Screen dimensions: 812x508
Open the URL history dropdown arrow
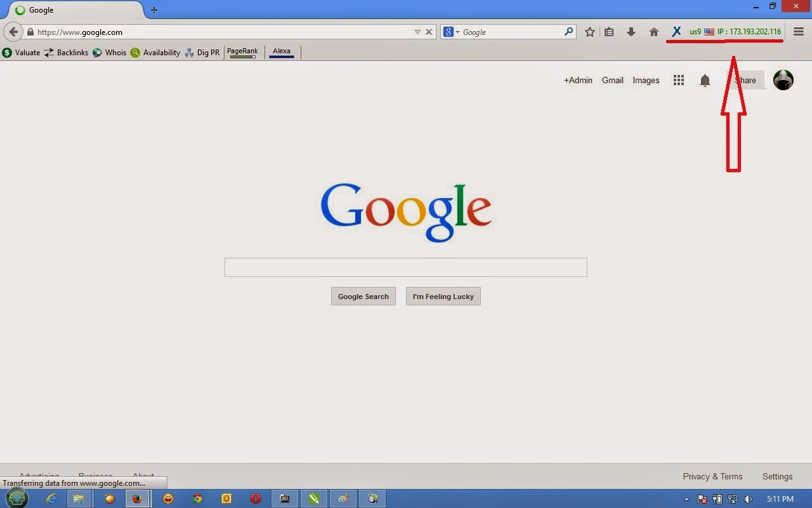pos(417,32)
